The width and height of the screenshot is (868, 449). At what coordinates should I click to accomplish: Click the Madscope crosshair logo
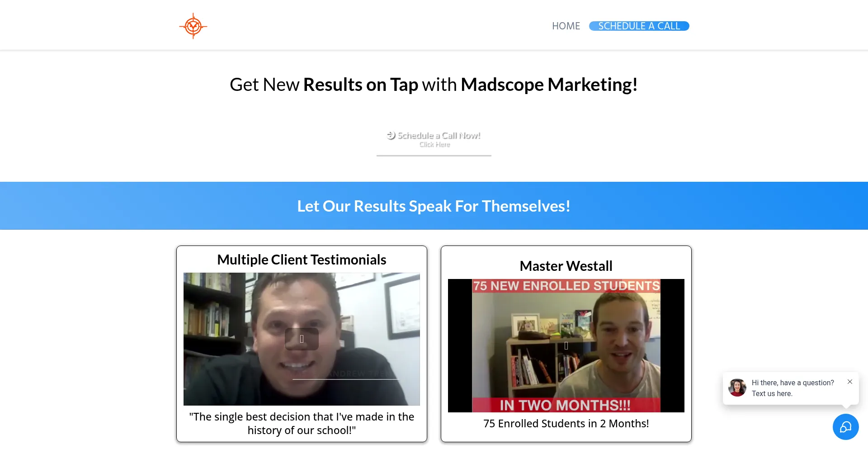193,26
